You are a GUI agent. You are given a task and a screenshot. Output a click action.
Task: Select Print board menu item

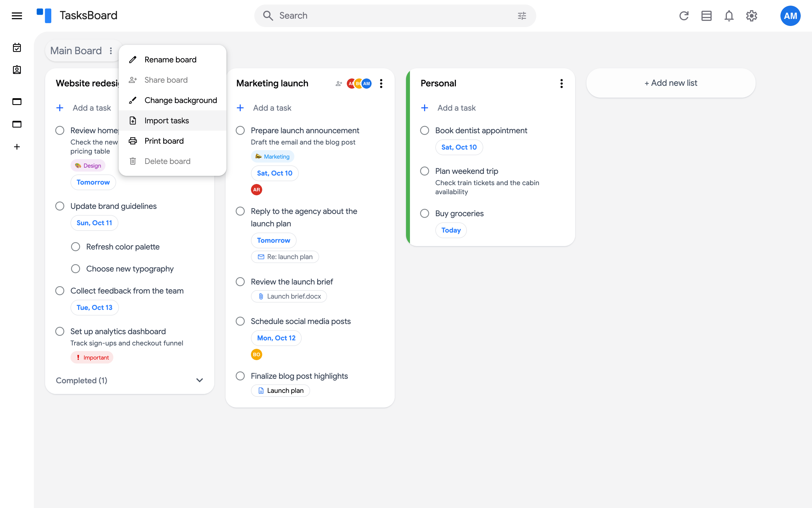(x=173, y=141)
